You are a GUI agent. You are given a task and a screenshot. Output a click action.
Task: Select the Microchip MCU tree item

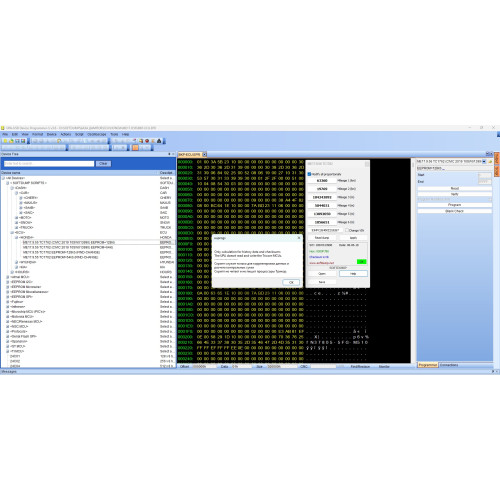(x=28, y=312)
